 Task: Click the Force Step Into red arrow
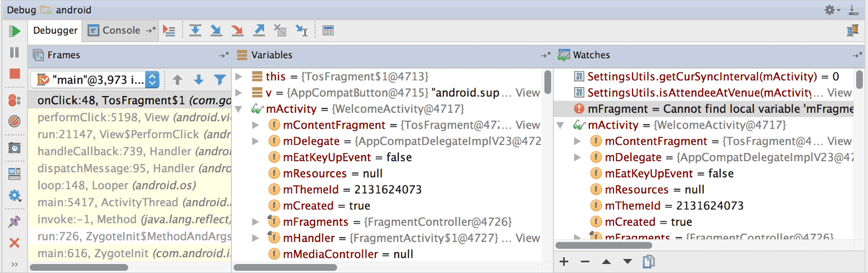[x=237, y=30]
